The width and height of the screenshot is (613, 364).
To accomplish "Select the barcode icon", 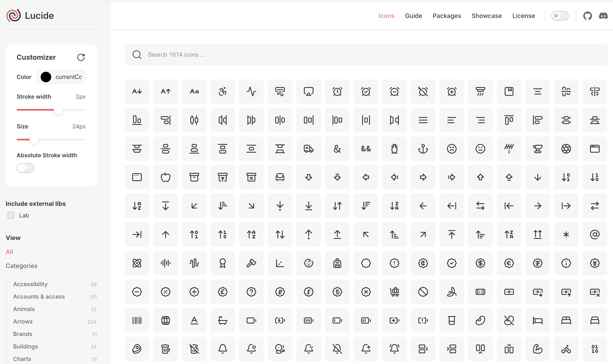I will 137,320.
